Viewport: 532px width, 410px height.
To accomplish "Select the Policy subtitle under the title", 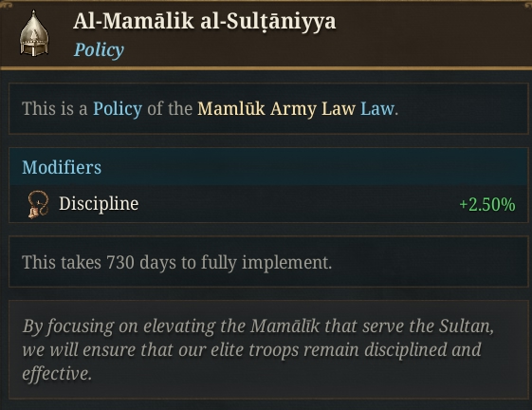I will [99, 50].
